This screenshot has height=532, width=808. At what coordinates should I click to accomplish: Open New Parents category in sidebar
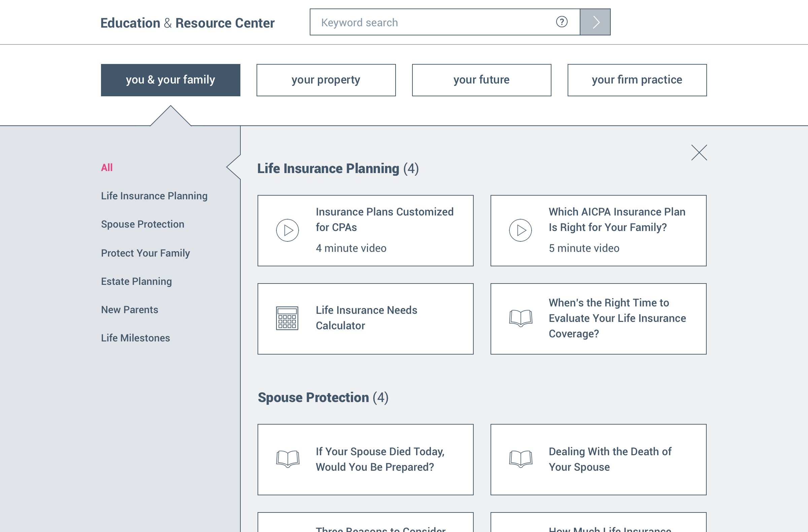pyautogui.click(x=130, y=310)
